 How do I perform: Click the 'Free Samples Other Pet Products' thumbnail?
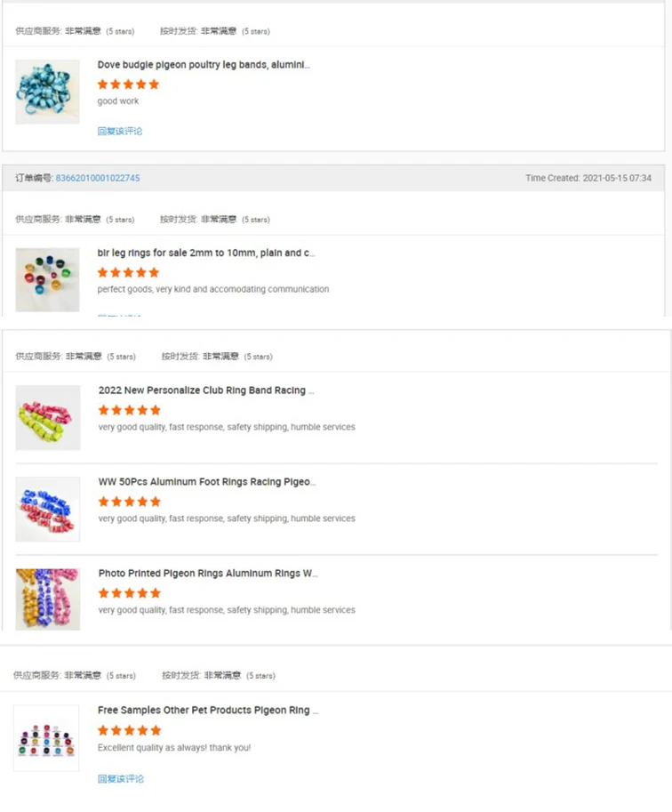[46, 737]
